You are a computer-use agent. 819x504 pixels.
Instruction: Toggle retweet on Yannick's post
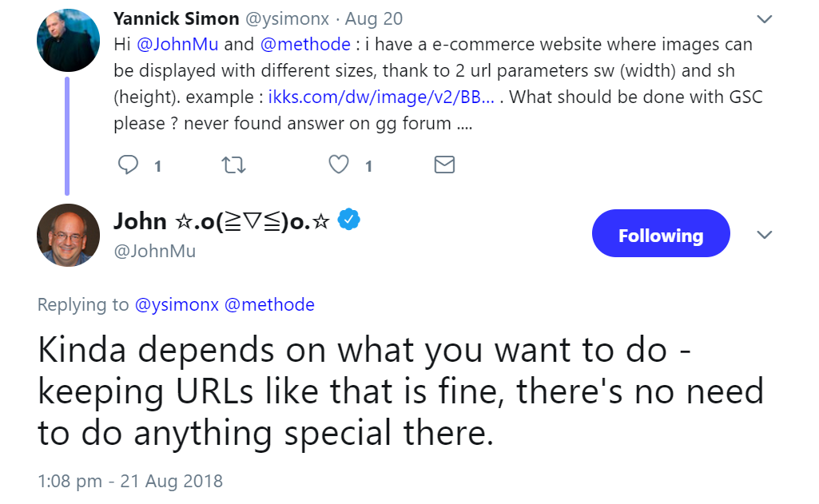pyautogui.click(x=233, y=165)
